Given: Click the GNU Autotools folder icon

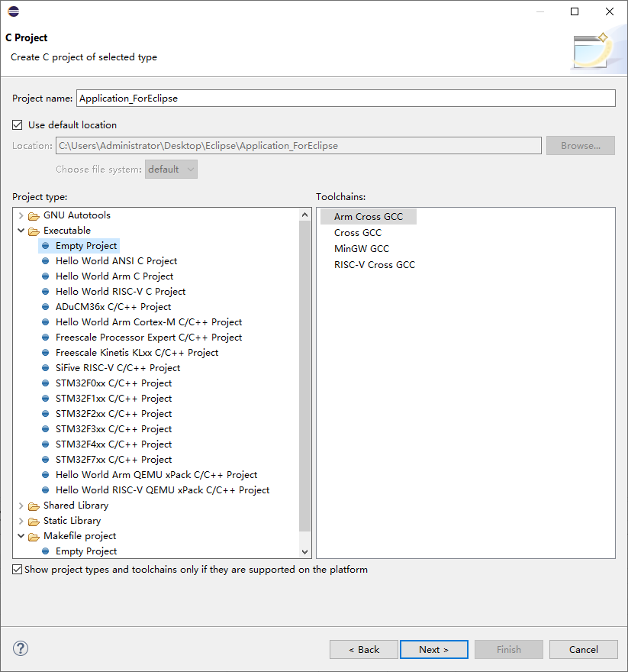Looking at the screenshot, I should (x=34, y=215).
